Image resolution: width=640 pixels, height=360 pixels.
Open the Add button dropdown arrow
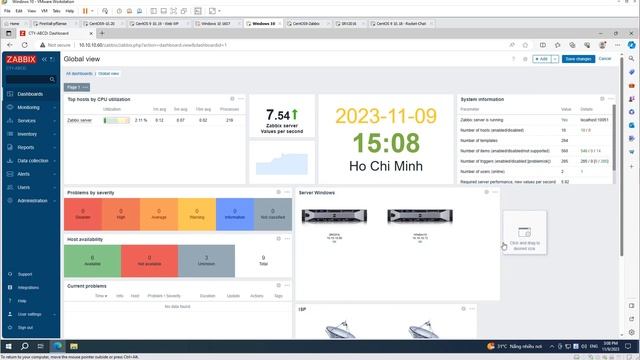[555, 59]
